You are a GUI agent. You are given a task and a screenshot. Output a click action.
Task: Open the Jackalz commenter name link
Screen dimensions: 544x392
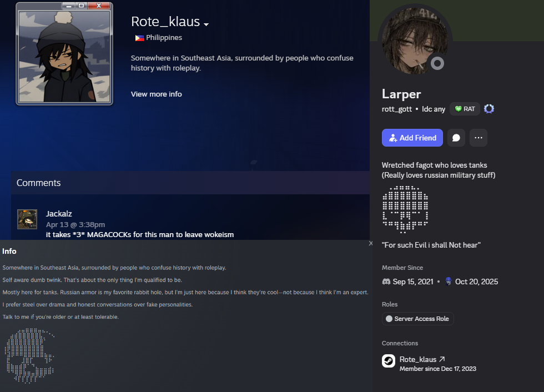pyautogui.click(x=59, y=214)
